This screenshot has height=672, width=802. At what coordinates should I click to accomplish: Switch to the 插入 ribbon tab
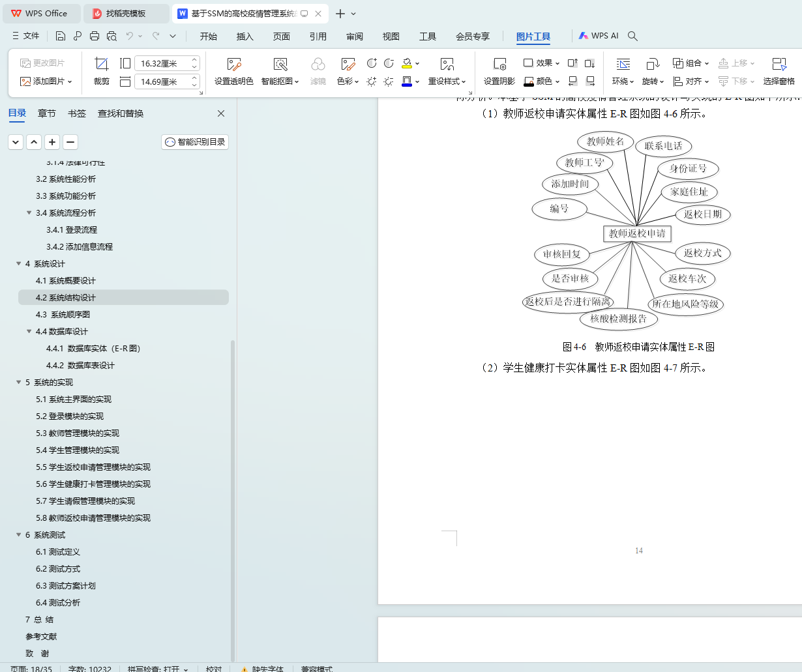245,37
